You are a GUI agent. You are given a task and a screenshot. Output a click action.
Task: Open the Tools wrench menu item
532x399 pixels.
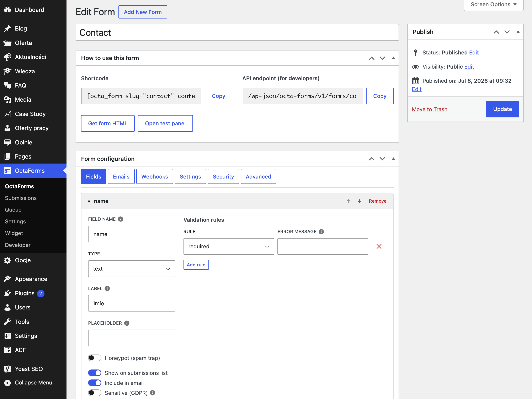click(x=33, y=321)
